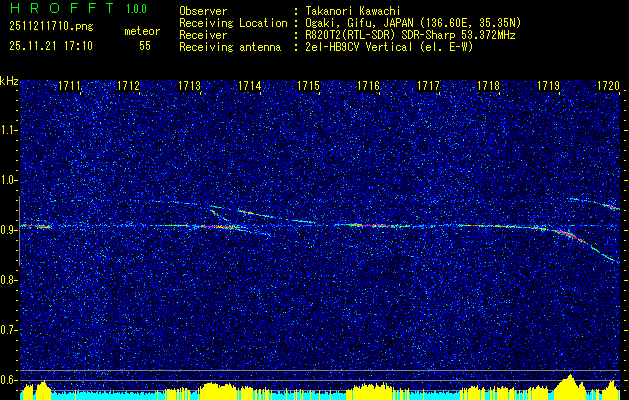
Task: Click the 0.8 frequency axis label
Action: point(8,280)
